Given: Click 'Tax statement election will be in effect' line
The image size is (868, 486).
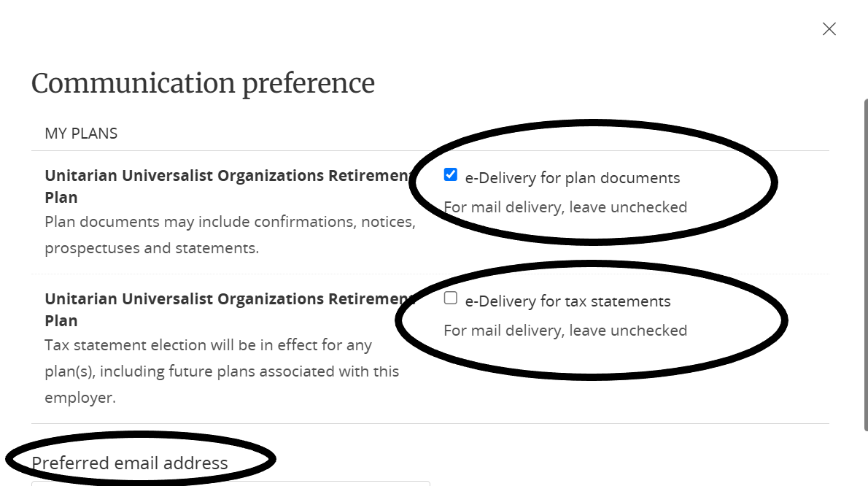Looking at the screenshot, I should click(x=208, y=345).
